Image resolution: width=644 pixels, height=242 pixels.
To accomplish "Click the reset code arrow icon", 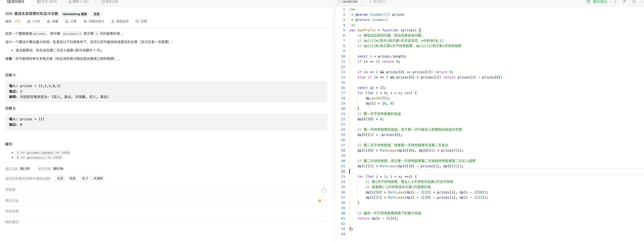I will (x=634, y=2).
